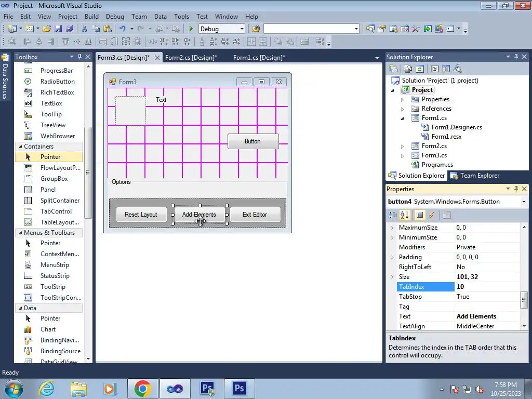Click the Save All toolbar icon
Screen dimensions: 532x399
click(70, 29)
